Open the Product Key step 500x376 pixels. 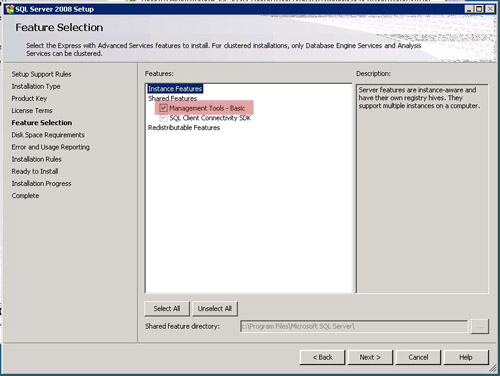[x=29, y=98]
